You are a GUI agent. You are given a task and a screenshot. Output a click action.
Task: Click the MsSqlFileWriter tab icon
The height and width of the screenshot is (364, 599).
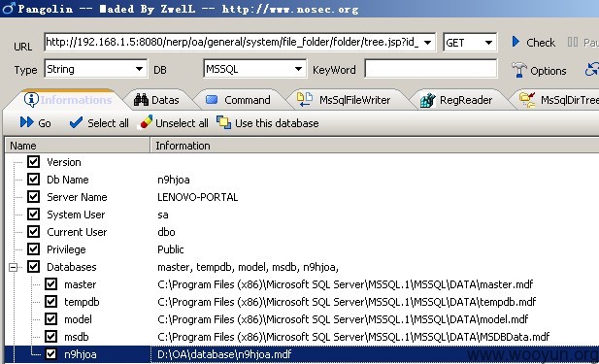click(305, 99)
